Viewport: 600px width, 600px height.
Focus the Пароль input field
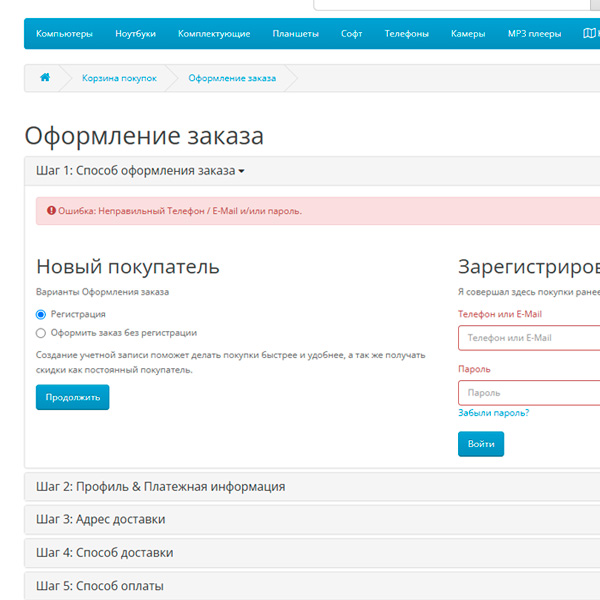pyautogui.click(x=529, y=393)
